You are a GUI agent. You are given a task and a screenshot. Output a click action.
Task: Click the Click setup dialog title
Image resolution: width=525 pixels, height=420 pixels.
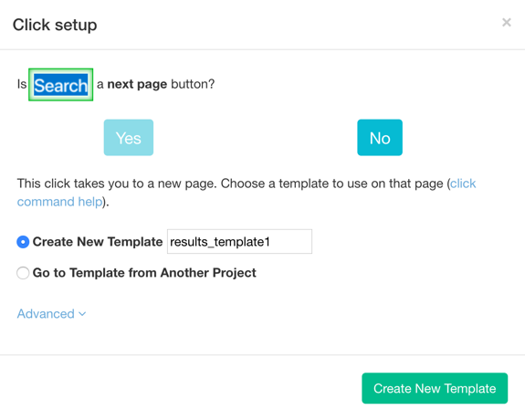[x=55, y=26]
